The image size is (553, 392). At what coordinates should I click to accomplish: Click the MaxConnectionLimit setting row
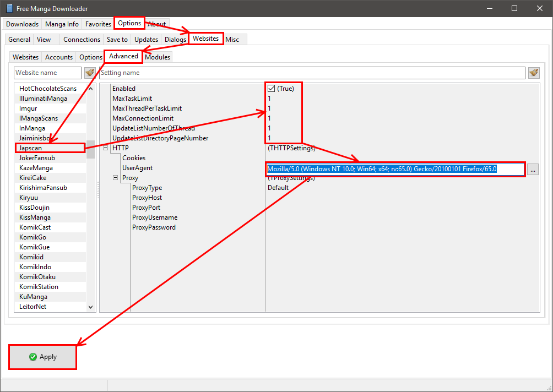[x=319, y=118]
